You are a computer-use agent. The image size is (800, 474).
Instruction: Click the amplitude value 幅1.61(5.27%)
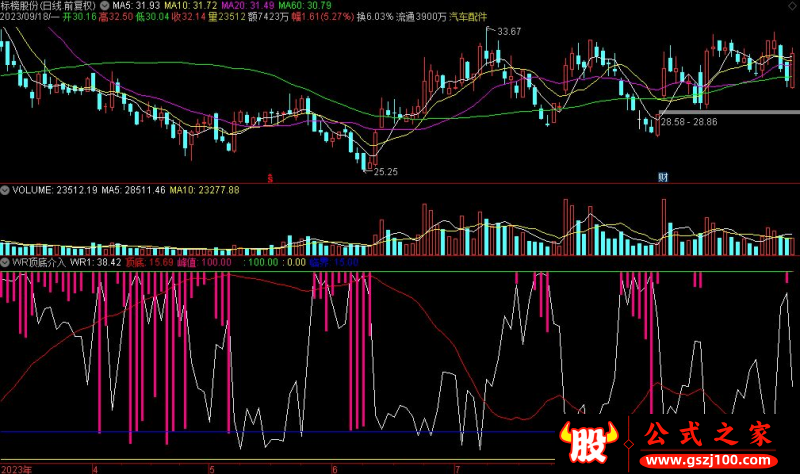tap(322, 17)
